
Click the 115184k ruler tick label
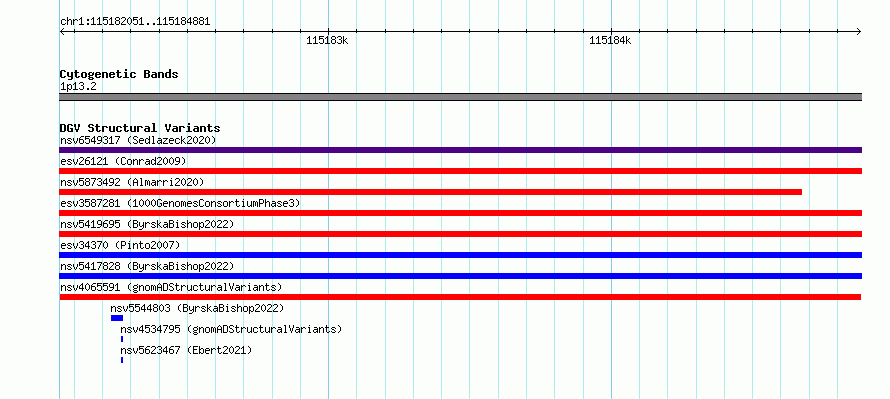[610, 40]
